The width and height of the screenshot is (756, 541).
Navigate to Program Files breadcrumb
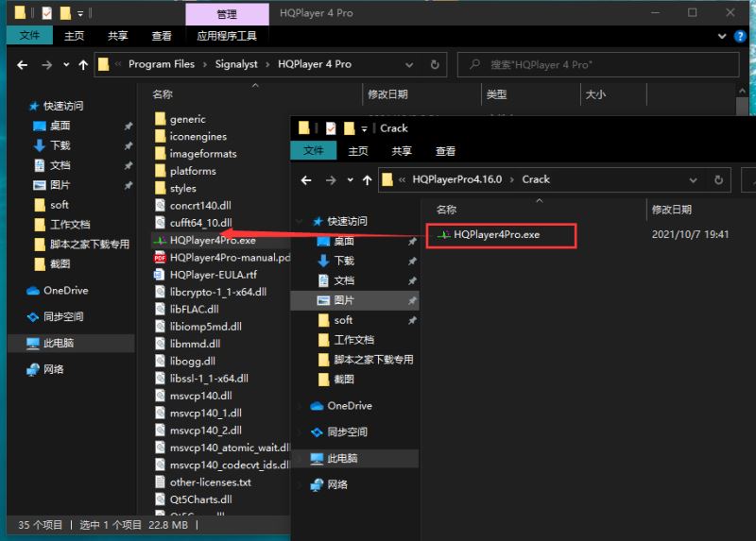point(162,64)
